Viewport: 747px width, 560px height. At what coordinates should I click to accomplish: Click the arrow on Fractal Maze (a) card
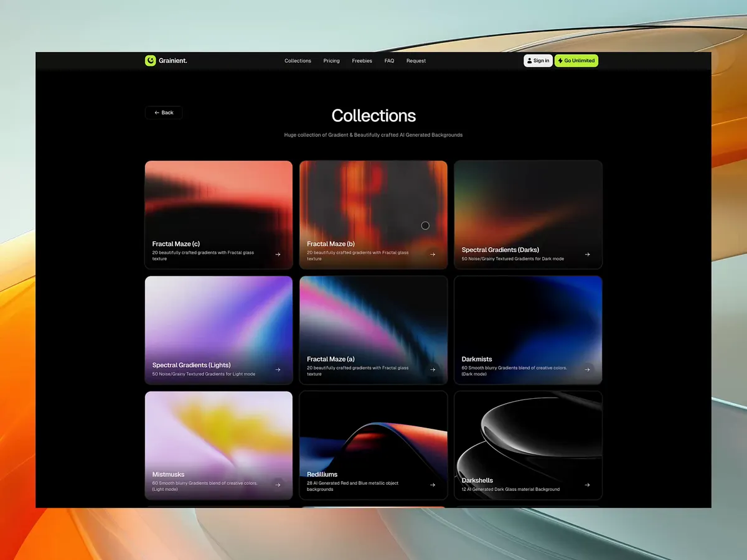(x=432, y=369)
